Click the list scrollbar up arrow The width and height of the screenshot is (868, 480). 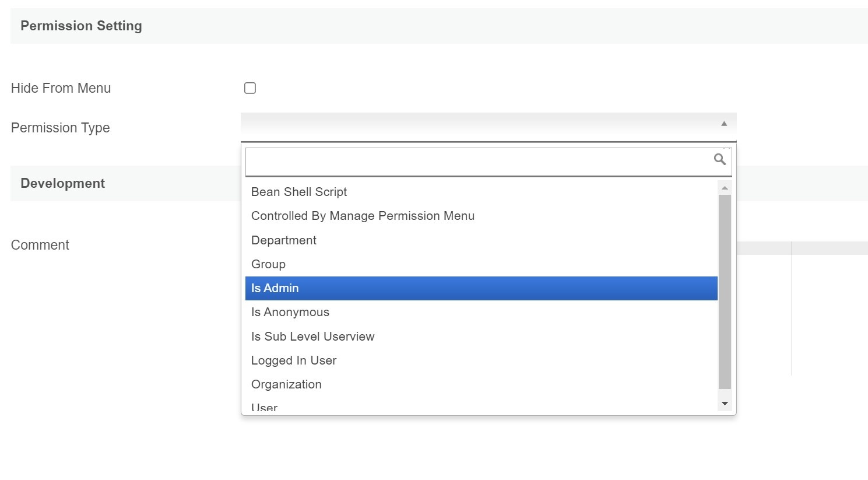pyautogui.click(x=725, y=188)
